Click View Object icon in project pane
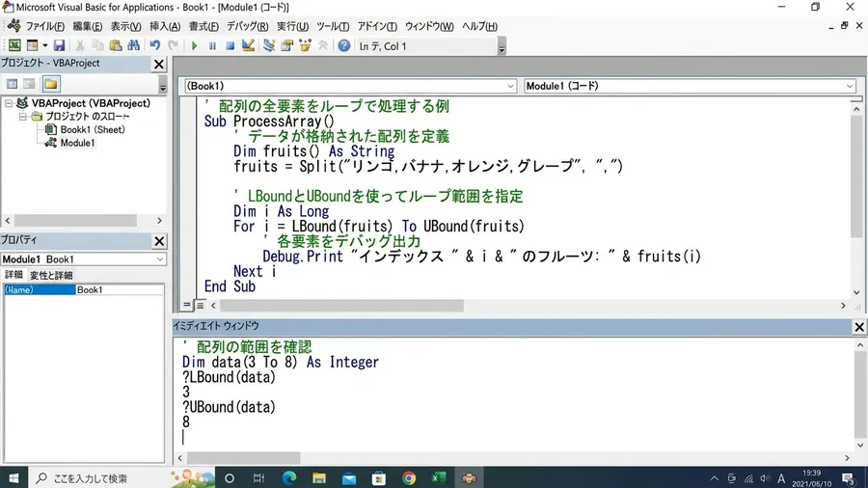Viewport: 868px width, 488px height. pyautogui.click(x=29, y=84)
